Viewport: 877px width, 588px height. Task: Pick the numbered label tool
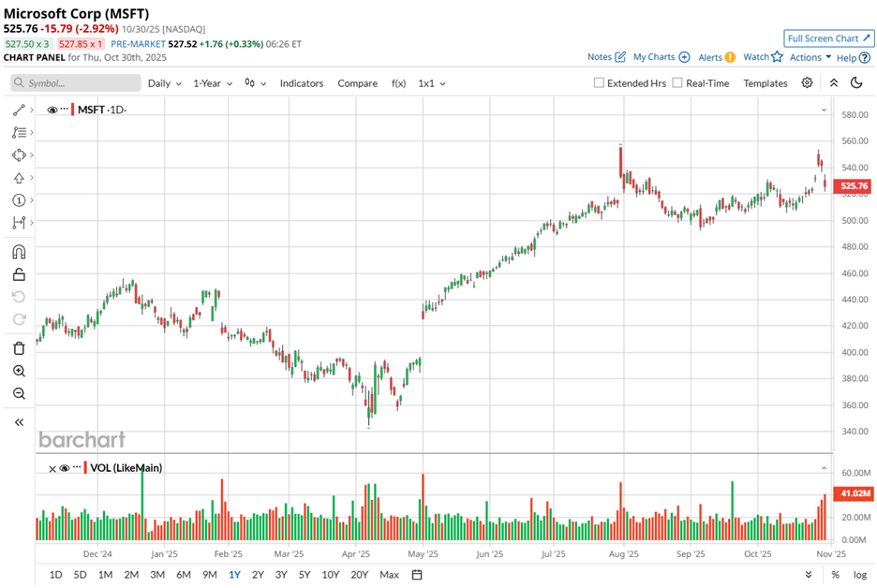pos(19,200)
